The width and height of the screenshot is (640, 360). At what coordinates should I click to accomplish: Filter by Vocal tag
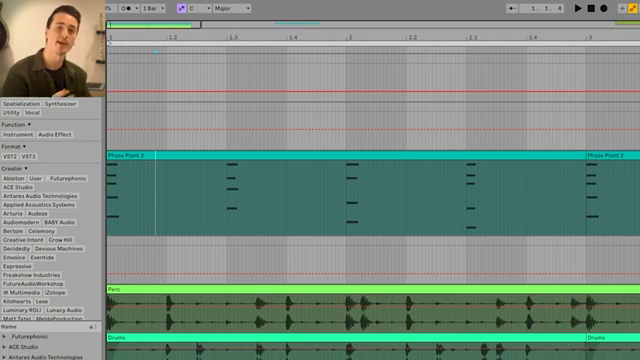coord(32,113)
